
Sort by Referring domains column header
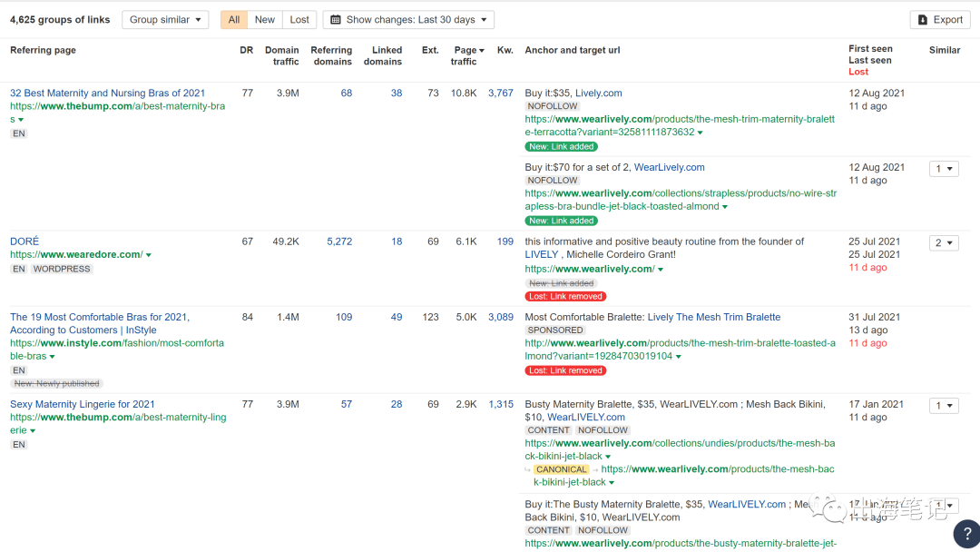331,55
